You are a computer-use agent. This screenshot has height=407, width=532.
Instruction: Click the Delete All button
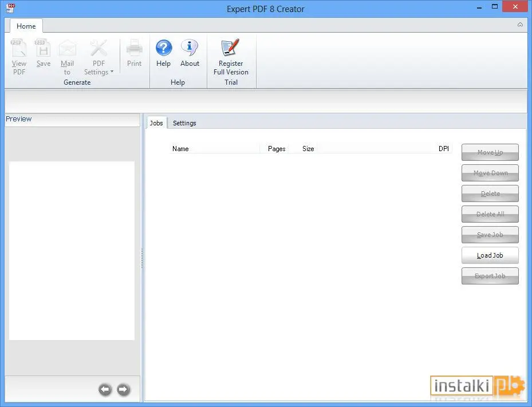pyautogui.click(x=490, y=214)
